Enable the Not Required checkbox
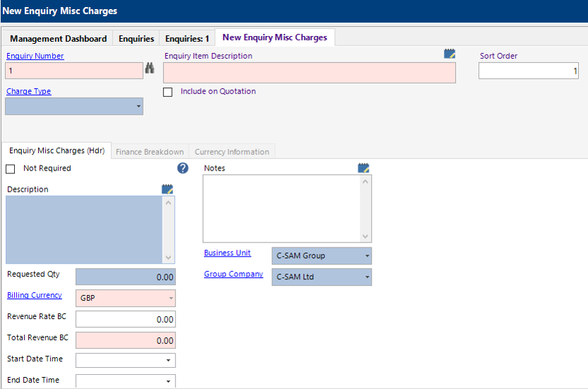Image resolution: width=588 pixels, height=389 pixels. click(x=11, y=169)
